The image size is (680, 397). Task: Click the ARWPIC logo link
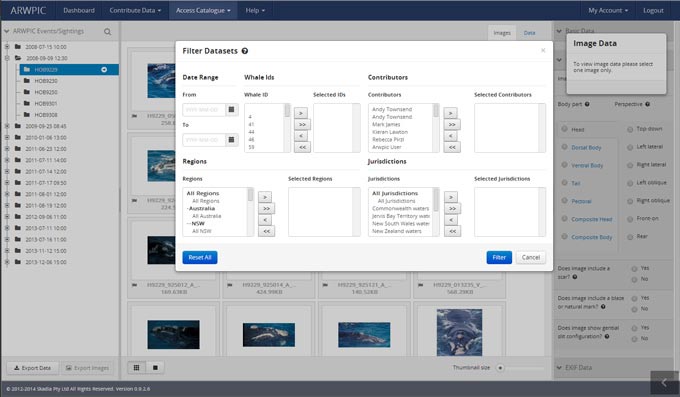click(x=28, y=10)
